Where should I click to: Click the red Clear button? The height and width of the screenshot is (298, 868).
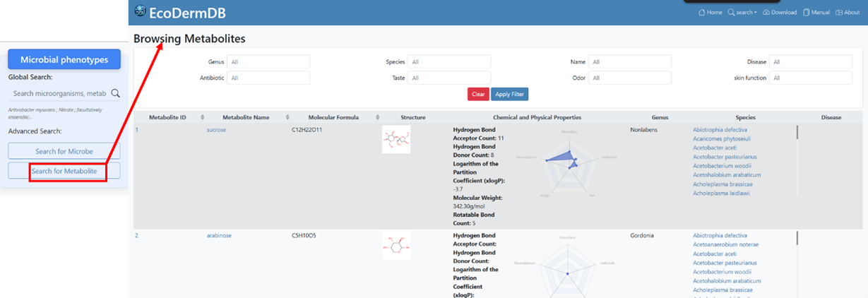pos(478,94)
